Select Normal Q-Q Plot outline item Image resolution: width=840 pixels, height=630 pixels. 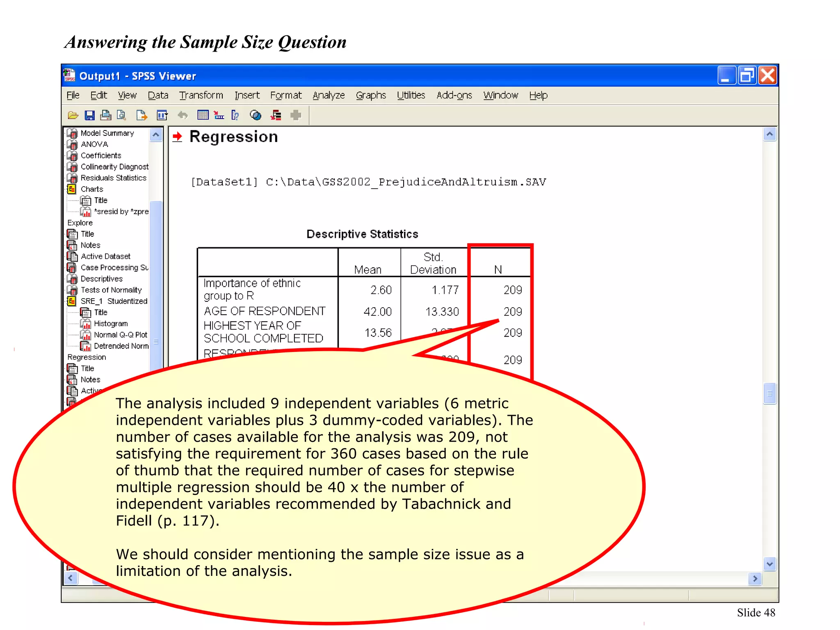pyautogui.click(x=121, y=335)
